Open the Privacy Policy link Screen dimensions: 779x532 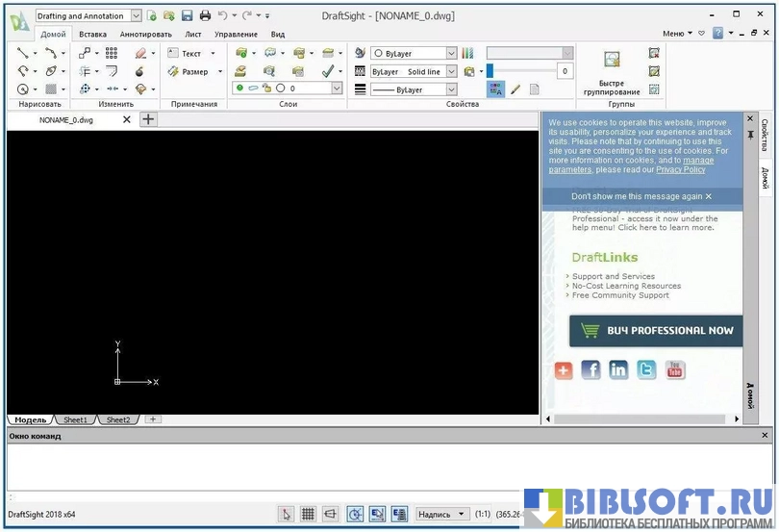680,169
